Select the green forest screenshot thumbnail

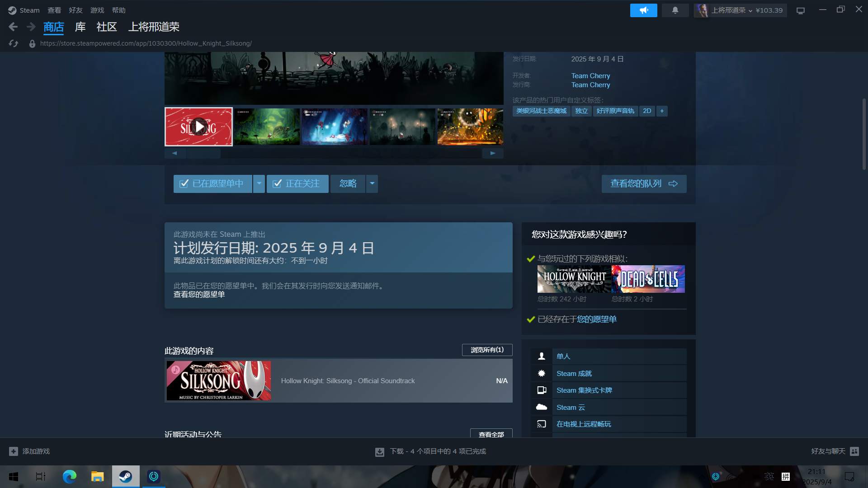pos(267,127)
